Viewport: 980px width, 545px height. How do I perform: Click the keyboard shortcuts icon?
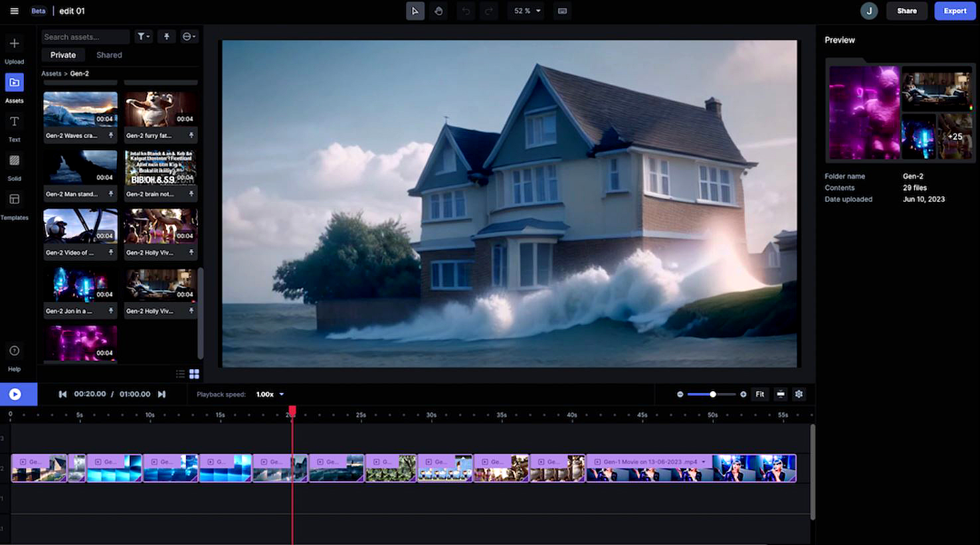[x=562, y=11]
